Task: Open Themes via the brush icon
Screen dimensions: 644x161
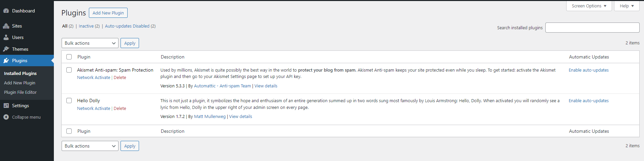Action: pyautogui.click(x=6, y=49)
